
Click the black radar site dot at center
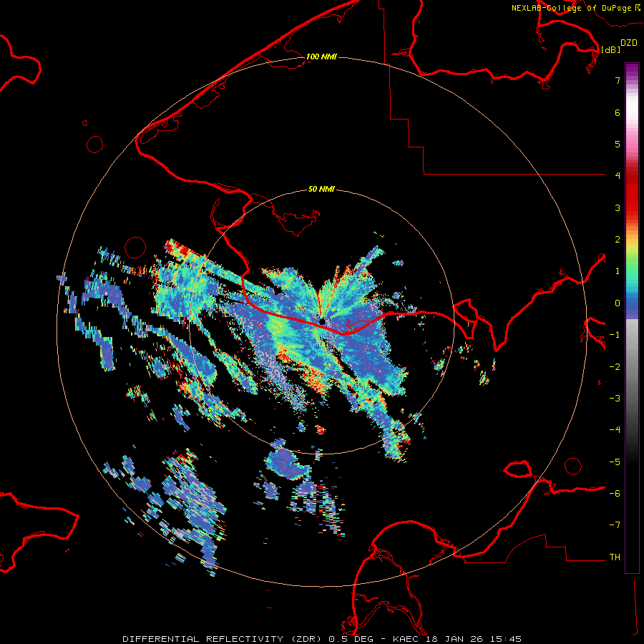coord(323,321)
